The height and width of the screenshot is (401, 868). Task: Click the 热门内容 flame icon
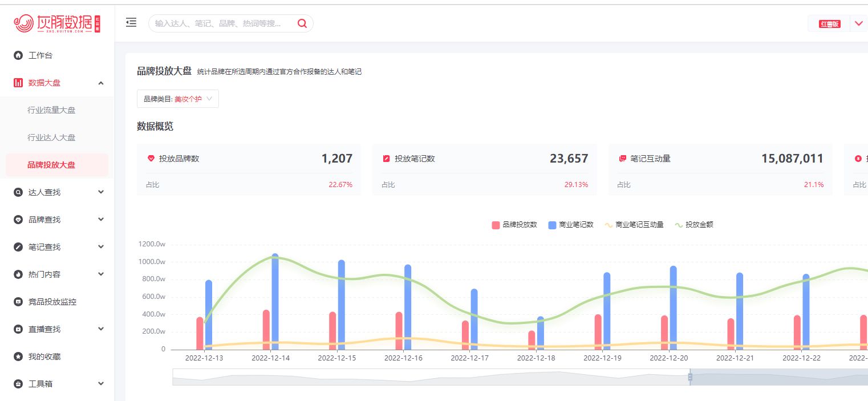tap(18, 274)
